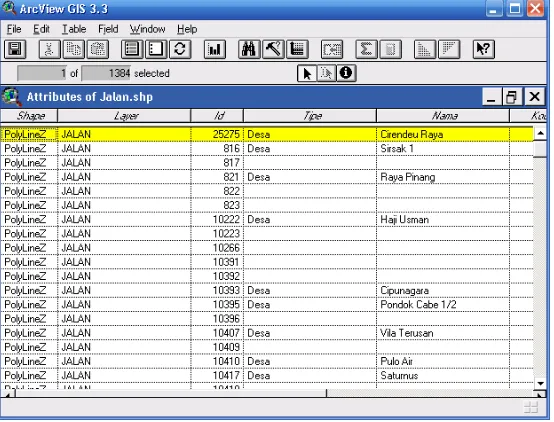Select the Identify info tool
This screenshot has width=554, height=422.
point(346,74)
